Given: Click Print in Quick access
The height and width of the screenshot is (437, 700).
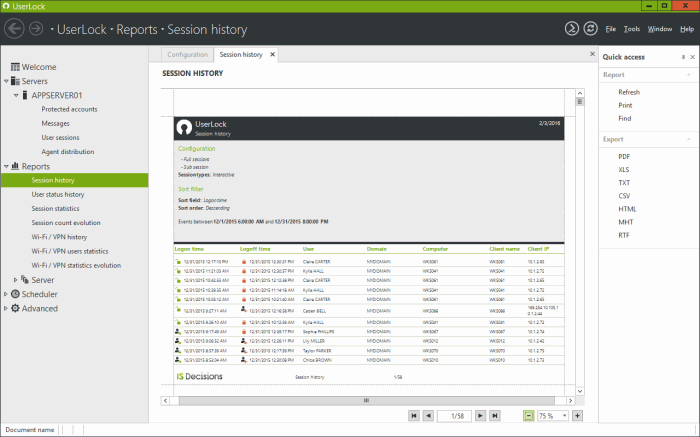Looking at the screenshot, I should tap(625, 105).
